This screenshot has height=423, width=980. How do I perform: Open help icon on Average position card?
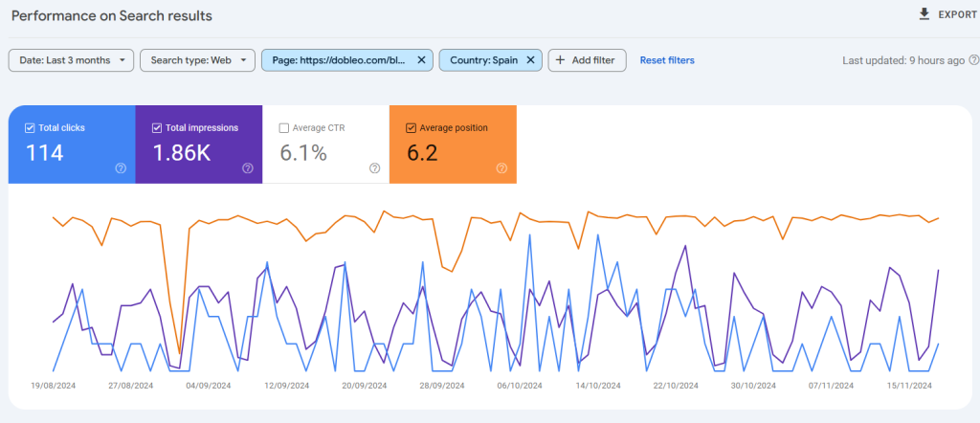[x=501, y=168]
